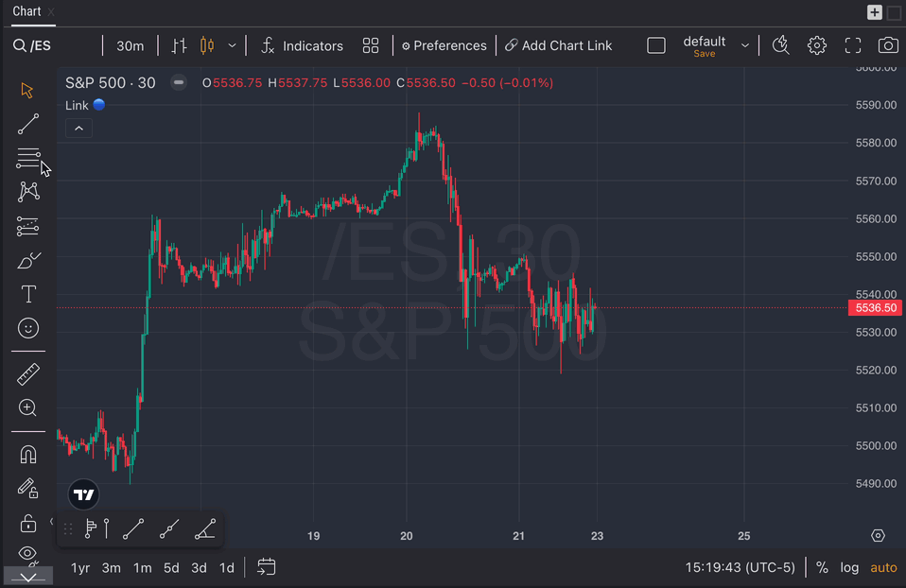Hide all drawings with eye icon
Viewport: 906px width, 588px height.
coord(28,553)
